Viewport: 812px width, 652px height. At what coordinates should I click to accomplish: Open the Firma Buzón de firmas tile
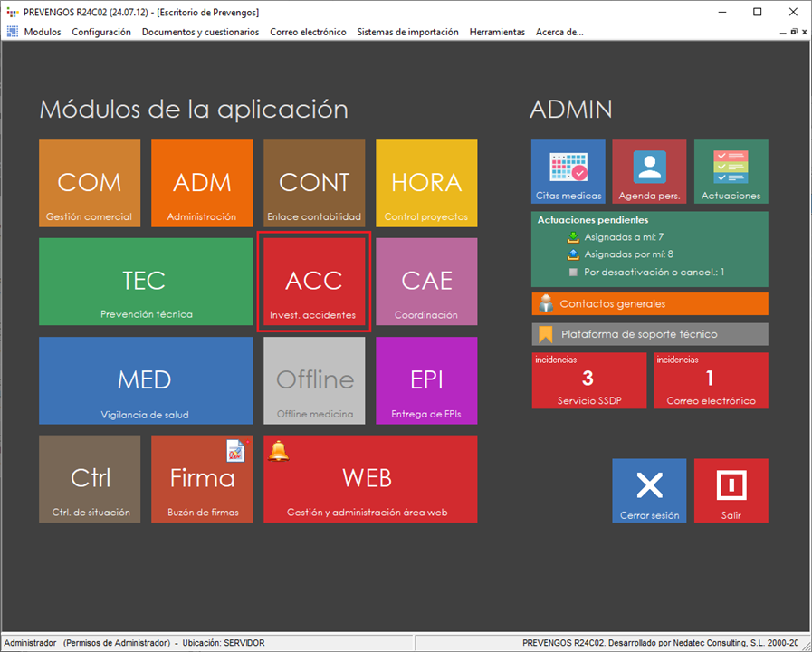click(x=202, y=479)
